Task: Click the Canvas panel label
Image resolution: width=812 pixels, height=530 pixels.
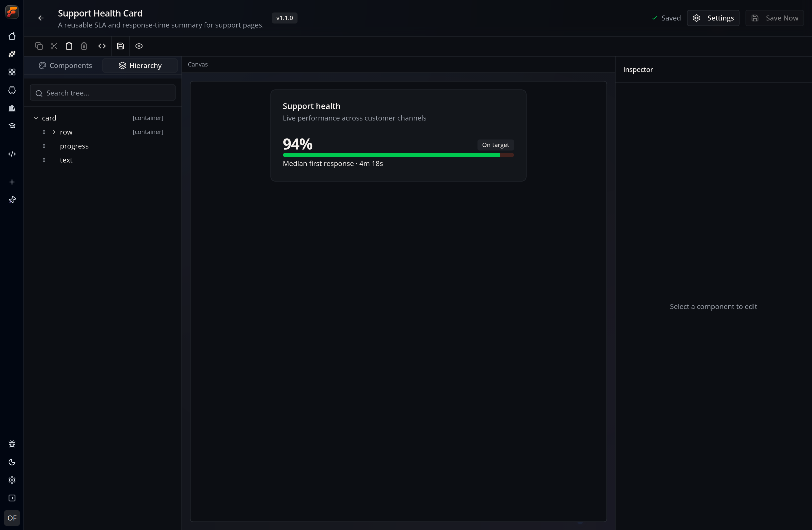Action: [198, 64]
